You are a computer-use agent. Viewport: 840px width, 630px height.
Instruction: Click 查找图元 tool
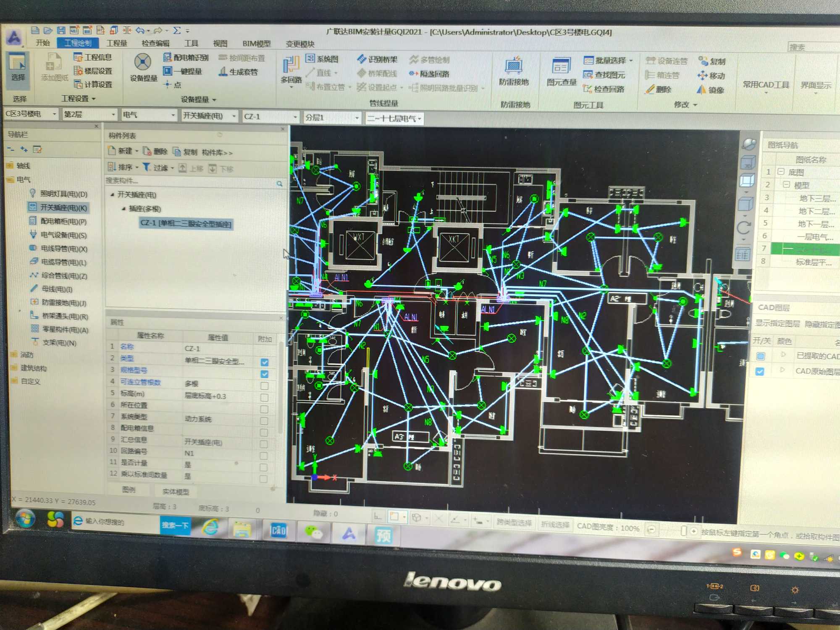point(604,75)
